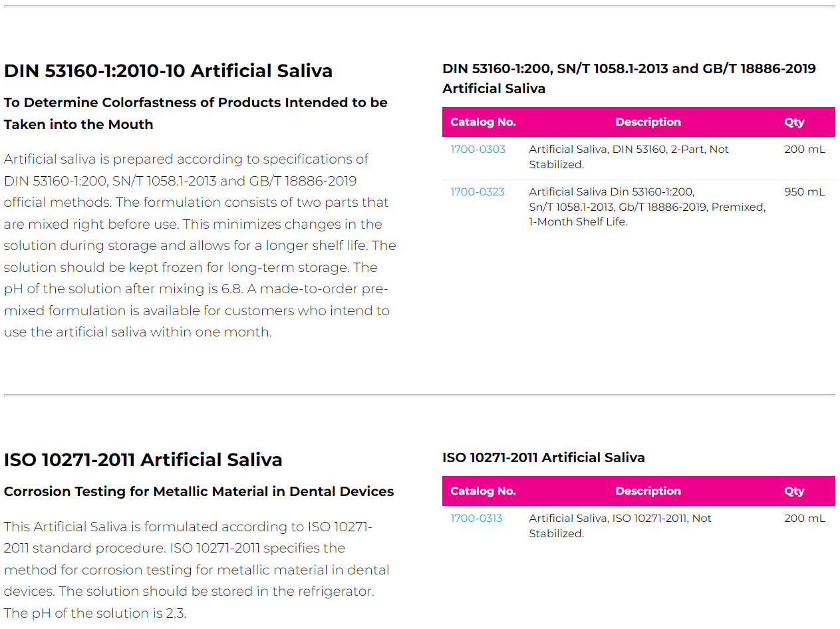Click Catalog No. header in ISO 10271 table
Viewport: 840px width, 629px height.
click(x=483, y=491)
